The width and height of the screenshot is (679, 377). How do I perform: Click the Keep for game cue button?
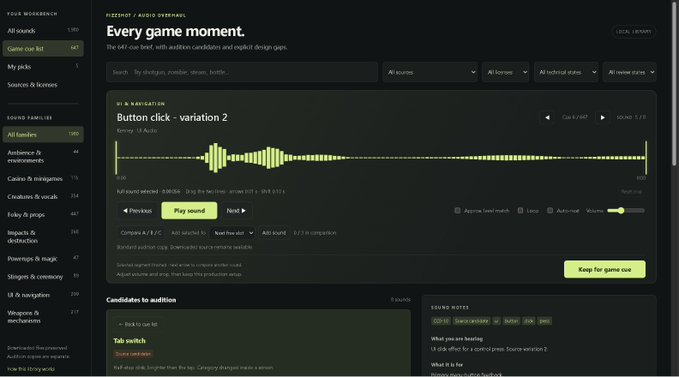coord(605,269)
